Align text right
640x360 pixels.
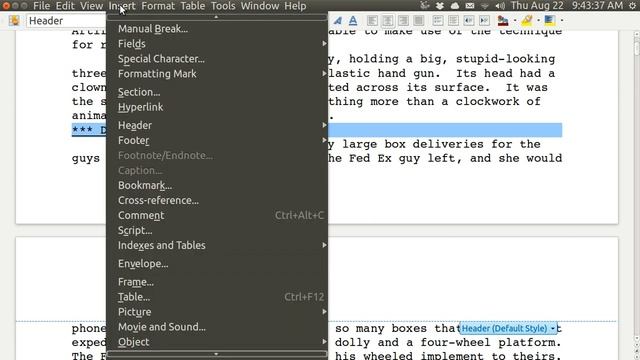[x=403, y=20]
